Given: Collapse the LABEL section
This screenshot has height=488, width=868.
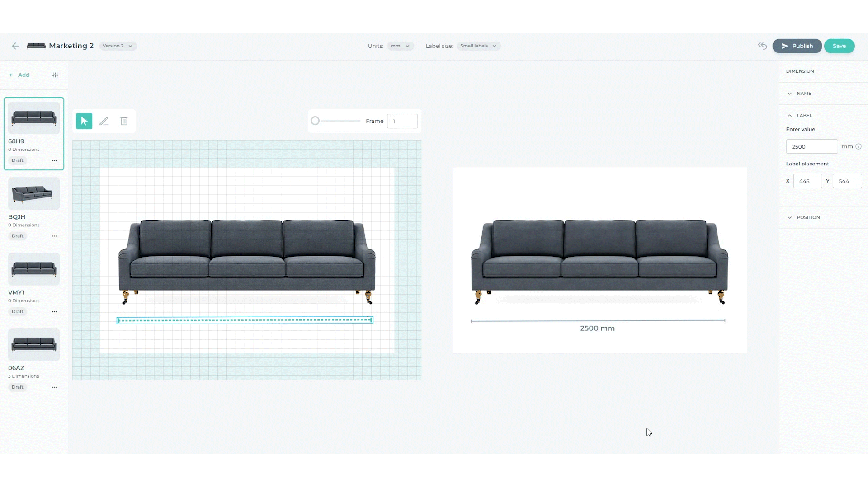Looking at the screenshot, I should pyautogui.click(x=804, y=116).
